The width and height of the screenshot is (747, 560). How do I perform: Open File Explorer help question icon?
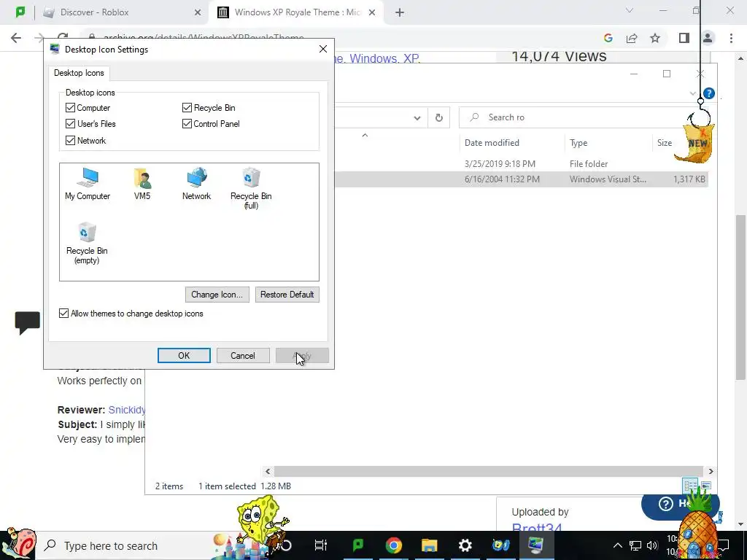coord(709,93)
